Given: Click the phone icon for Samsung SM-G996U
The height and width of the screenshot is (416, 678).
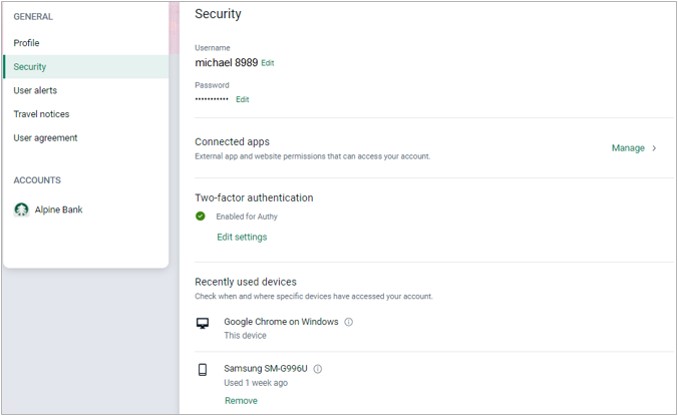Looking at the screenshot, I should [x=202, y=369].
